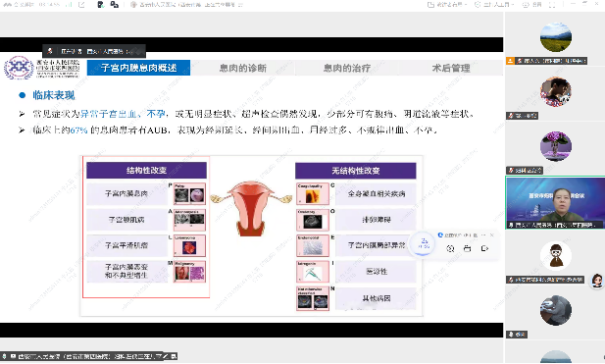Click microphone icon in bottom-left caption bar
The image size is (605, 364).
coord(4,356)
